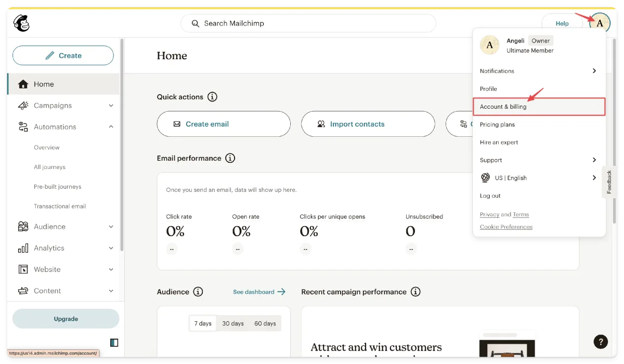The width and height of the screenshot is (624, 364).
Task: Click the Analytics bar chart icon
Action: pyautogui.click(x=23, y=248)
